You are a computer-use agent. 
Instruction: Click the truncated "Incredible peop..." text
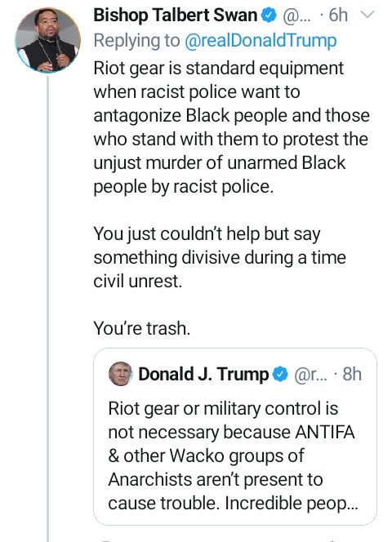click(x=292, y=504)
